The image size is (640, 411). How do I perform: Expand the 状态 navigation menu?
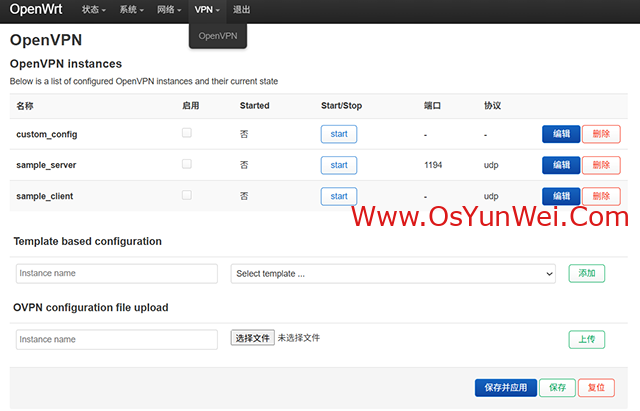click(x=94, y=10)
